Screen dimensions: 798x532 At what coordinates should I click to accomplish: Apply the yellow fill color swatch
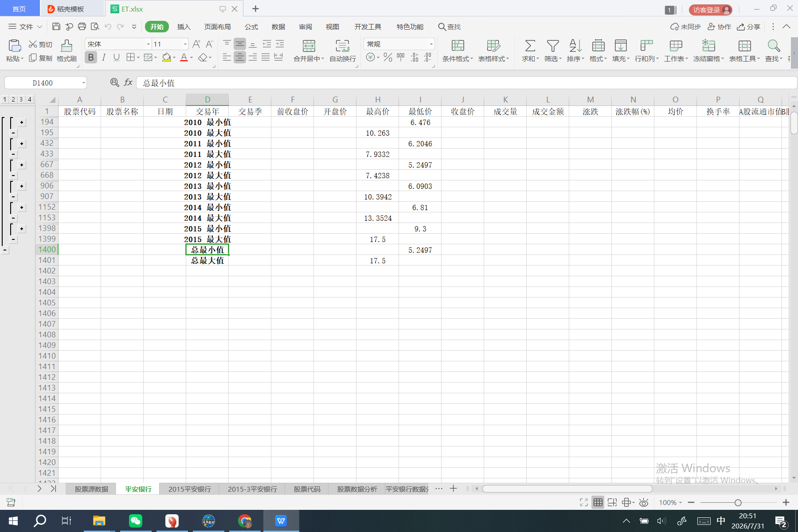click(x=167, y=58)
